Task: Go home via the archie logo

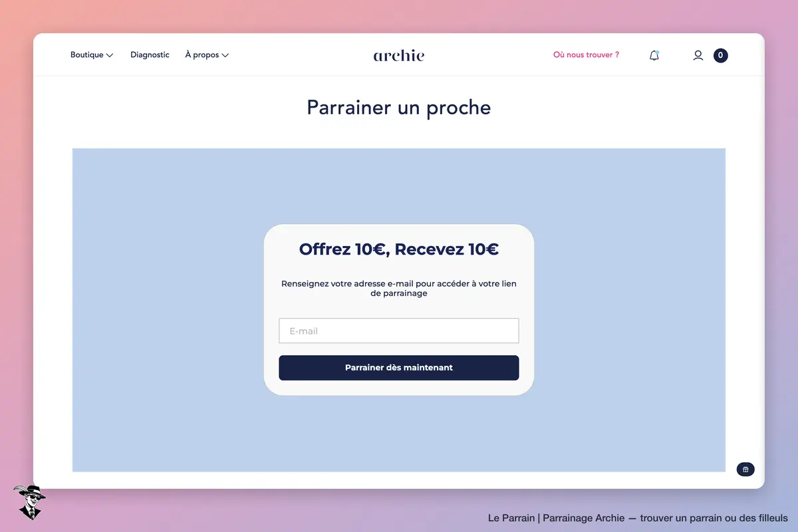Action: click(399, 55)
